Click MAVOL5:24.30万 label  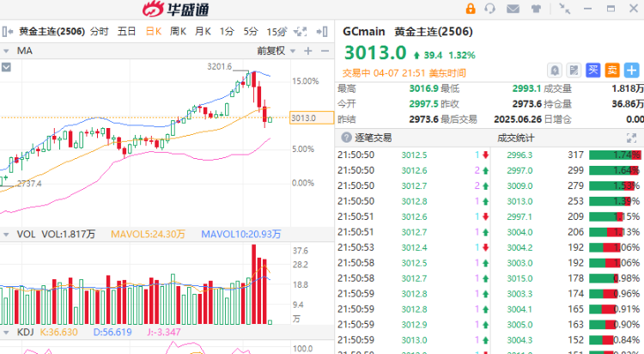148,235
